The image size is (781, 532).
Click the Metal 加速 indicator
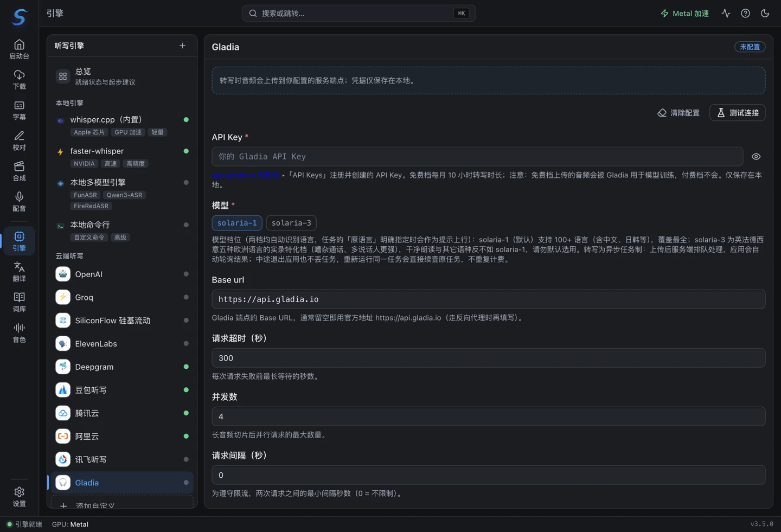[684, 13]
